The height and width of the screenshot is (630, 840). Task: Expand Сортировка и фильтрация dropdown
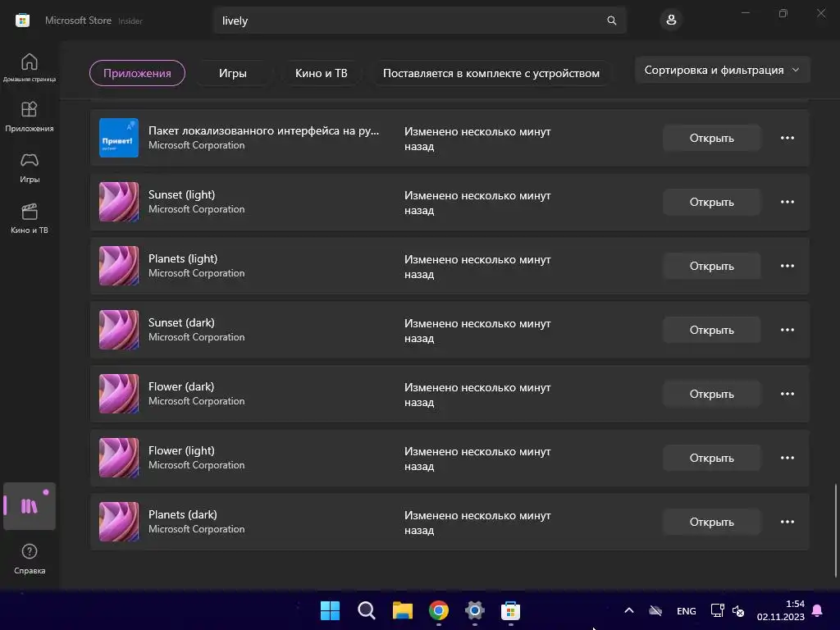click(722, 71)
